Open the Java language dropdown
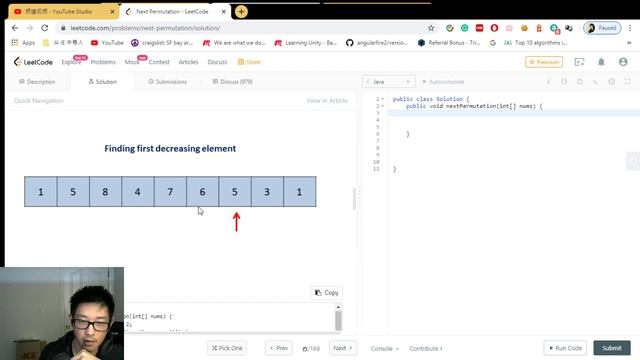Screen dimensions: 640x360 point(389,82)
